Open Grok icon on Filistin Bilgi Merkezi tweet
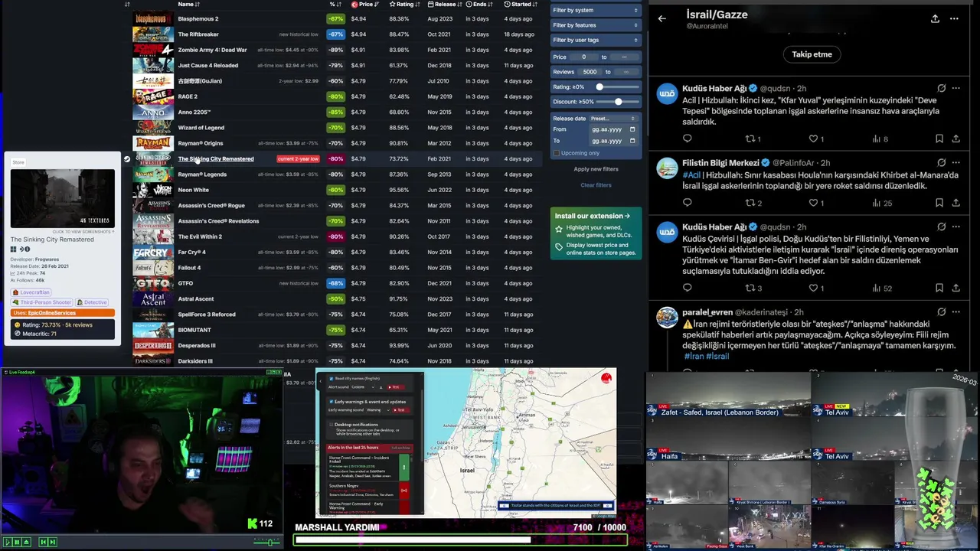 (941, 163)
